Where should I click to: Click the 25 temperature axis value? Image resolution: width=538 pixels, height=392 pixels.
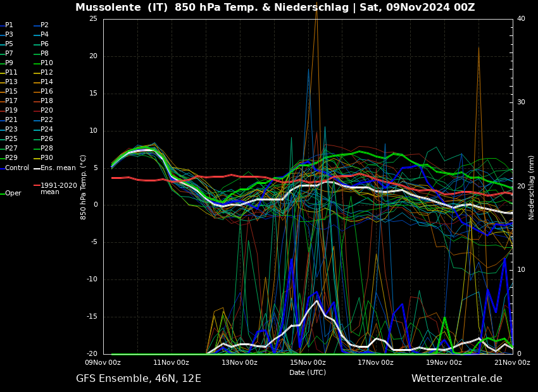coord(93,18)
